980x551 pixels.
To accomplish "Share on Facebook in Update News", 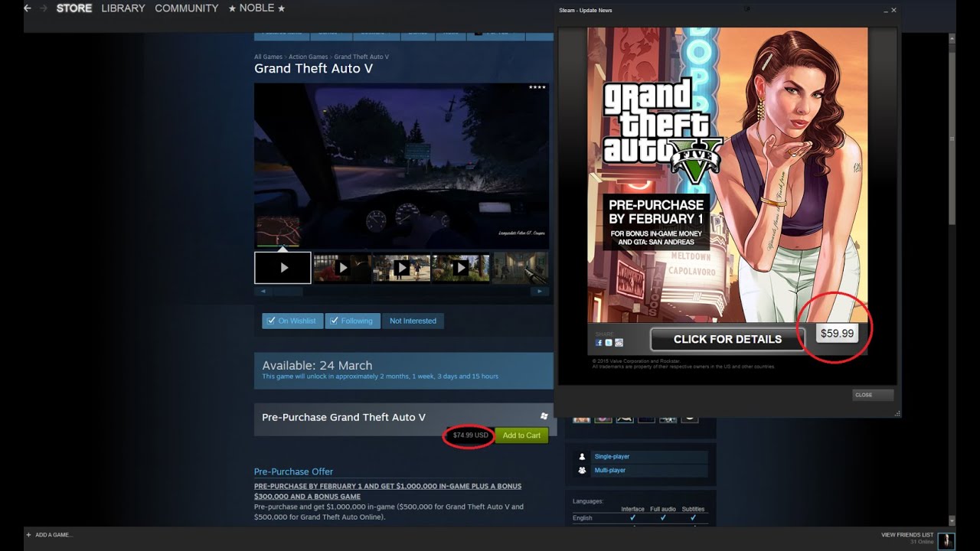I will (x=599, y=343).
